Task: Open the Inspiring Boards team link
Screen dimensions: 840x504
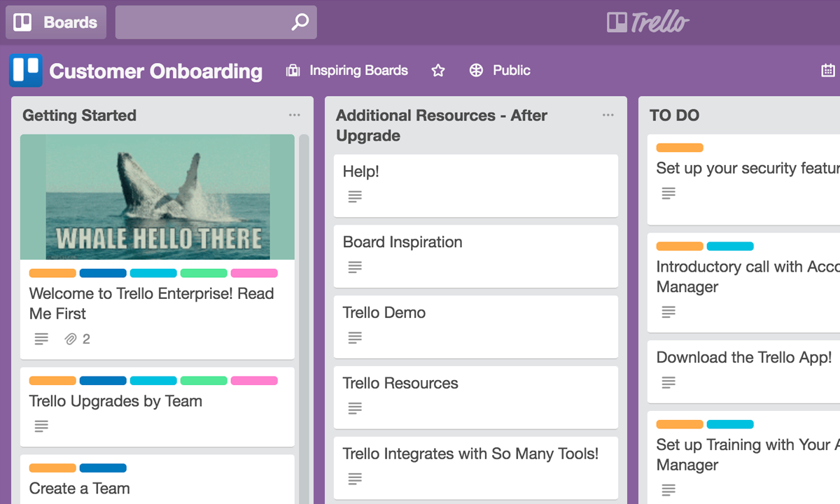Action: (358, 71)
